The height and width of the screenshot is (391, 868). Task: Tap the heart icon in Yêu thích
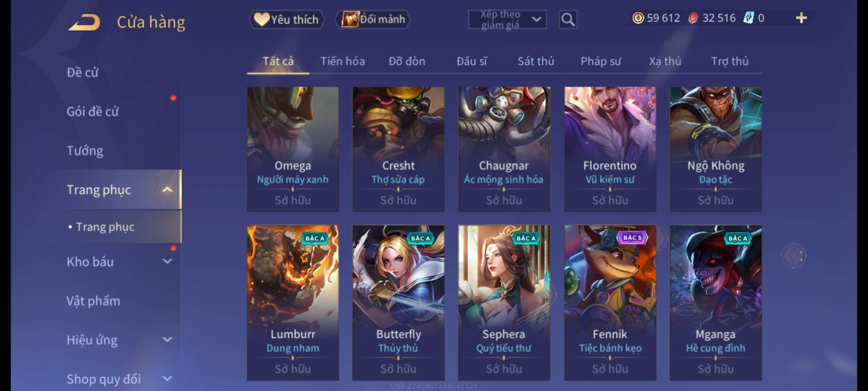[x=261, y=19]
